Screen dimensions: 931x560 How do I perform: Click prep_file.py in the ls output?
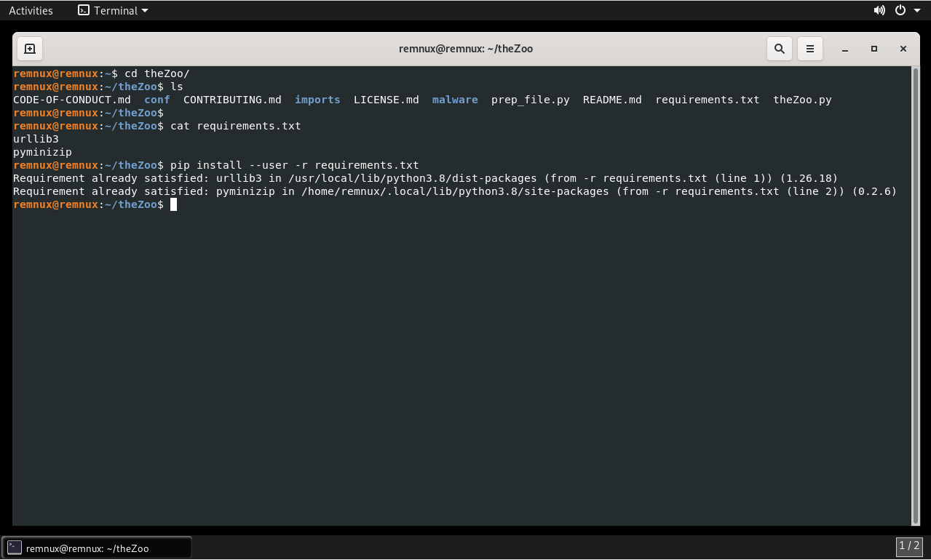[x=530, y=100]
